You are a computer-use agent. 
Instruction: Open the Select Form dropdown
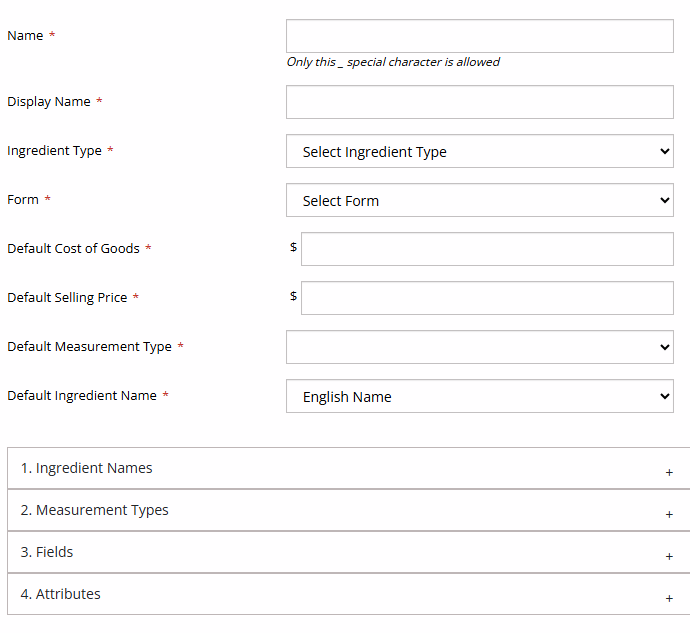(479, 201)
